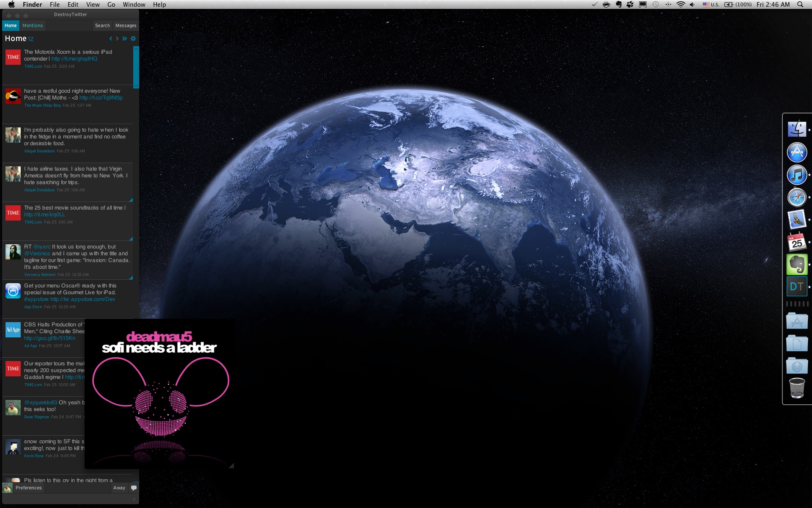Click the speech bubble compose icon
812x508 pixels.
pos(134,488)
